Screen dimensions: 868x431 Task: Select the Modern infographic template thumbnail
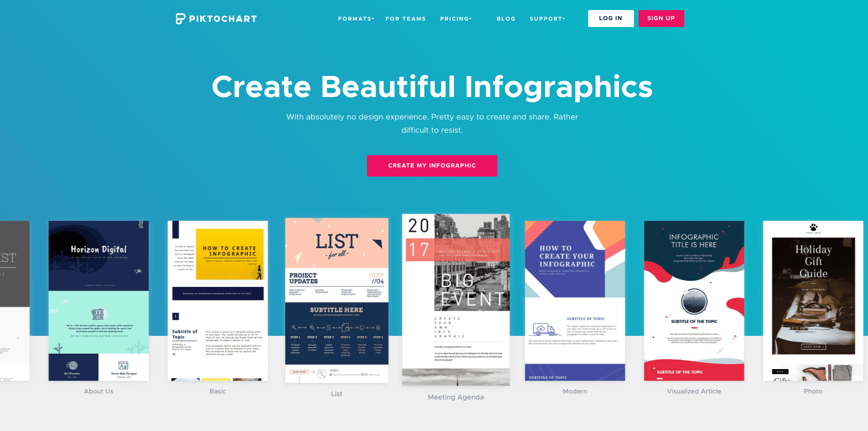(x=575, y=301)
